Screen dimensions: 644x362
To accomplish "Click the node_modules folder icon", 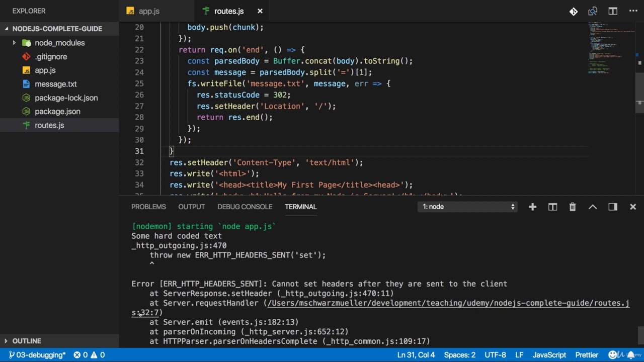I will click(26, 43).
